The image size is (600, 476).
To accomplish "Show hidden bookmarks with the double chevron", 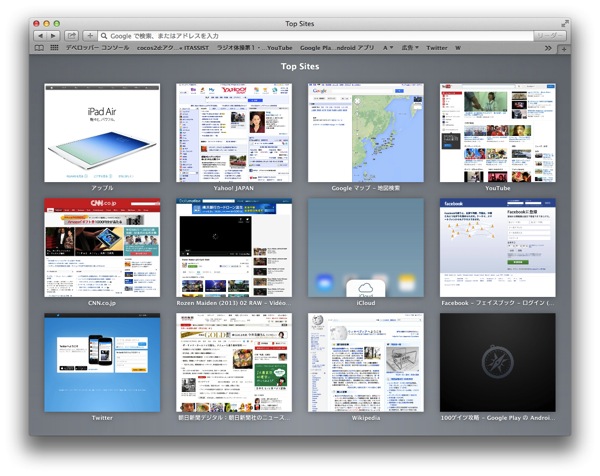I will (548, 48).
